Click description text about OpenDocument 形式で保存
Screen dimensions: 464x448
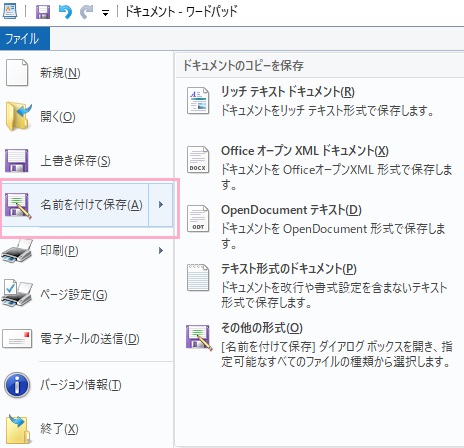[333, 236]
